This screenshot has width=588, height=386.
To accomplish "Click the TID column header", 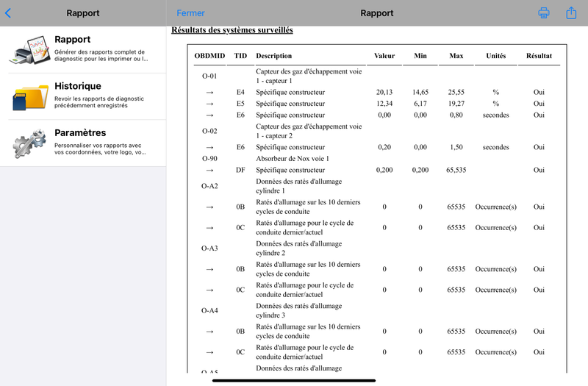I will pos(240,56).
